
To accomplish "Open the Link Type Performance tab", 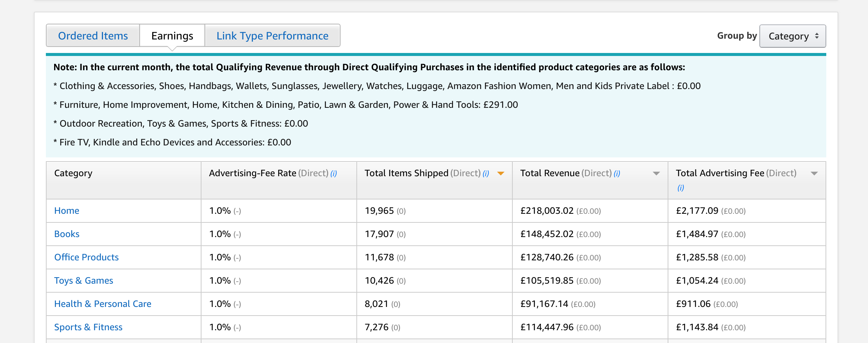I will point(272,36).
